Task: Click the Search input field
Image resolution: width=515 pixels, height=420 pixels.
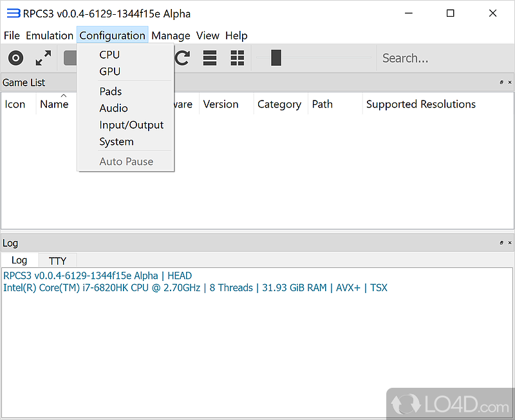Action: point(445,58)
